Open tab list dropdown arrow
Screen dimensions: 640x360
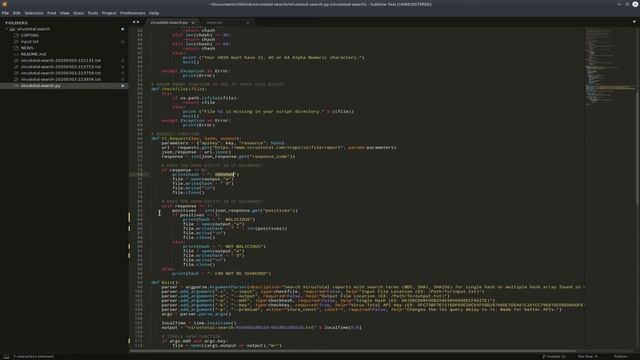tap(634, 22)
